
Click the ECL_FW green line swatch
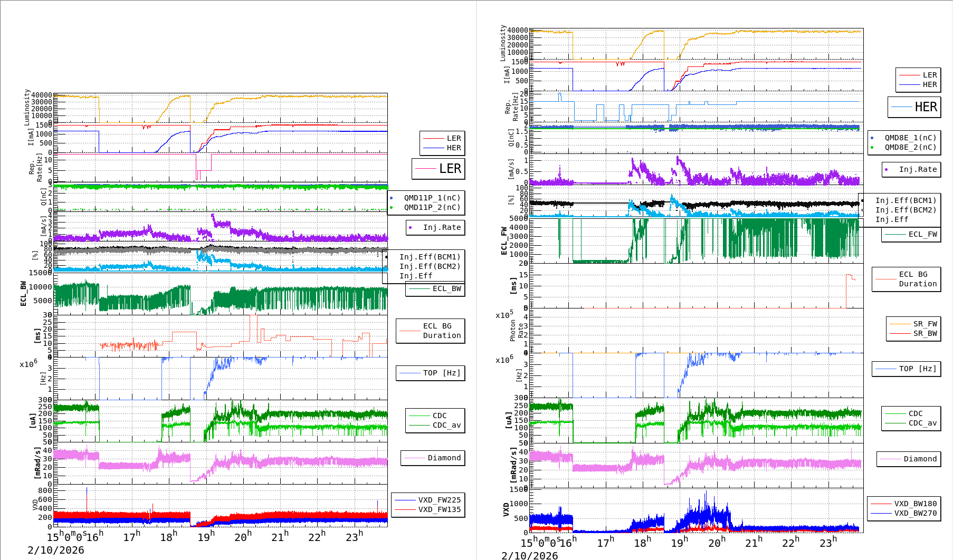click(x=895, y=234)
